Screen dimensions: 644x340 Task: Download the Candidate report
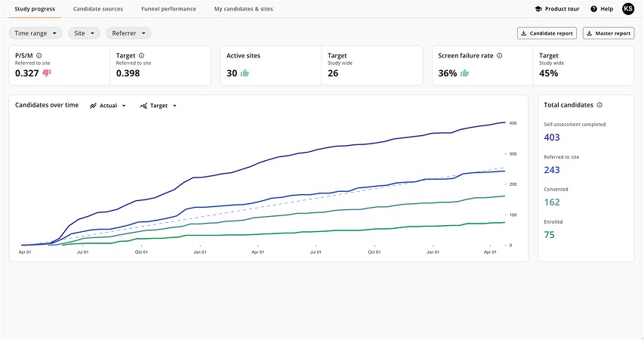pos(547,33)
